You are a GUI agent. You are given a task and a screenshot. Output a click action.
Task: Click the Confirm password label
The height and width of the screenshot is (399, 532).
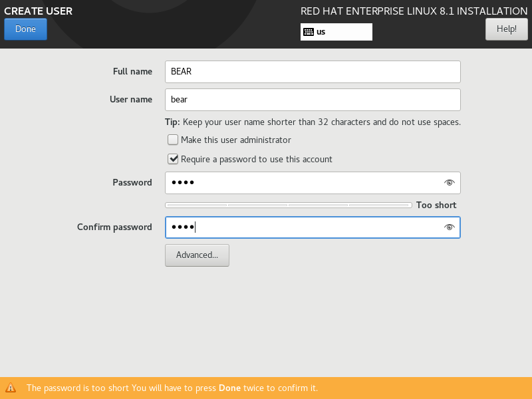pos(114,227)
